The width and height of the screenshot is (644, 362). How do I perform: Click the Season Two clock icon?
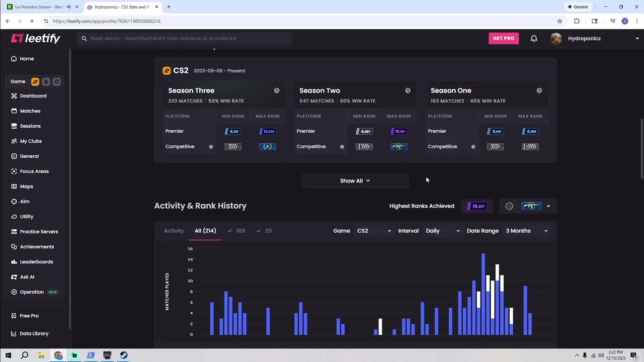pyautogui.click(x=408, y=90)
